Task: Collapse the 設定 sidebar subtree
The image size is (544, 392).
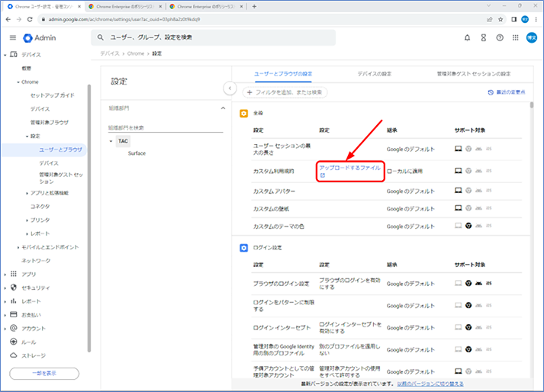Action: point(27,137)
